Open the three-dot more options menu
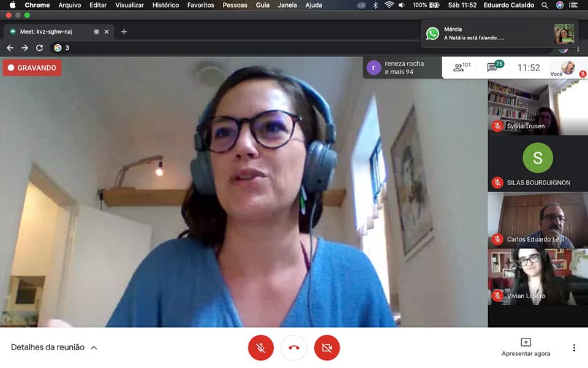 click(574, 348)
